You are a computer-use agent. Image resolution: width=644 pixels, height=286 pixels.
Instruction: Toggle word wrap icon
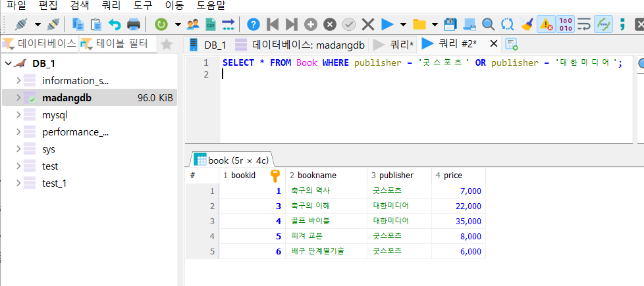(x=583, y=24)
